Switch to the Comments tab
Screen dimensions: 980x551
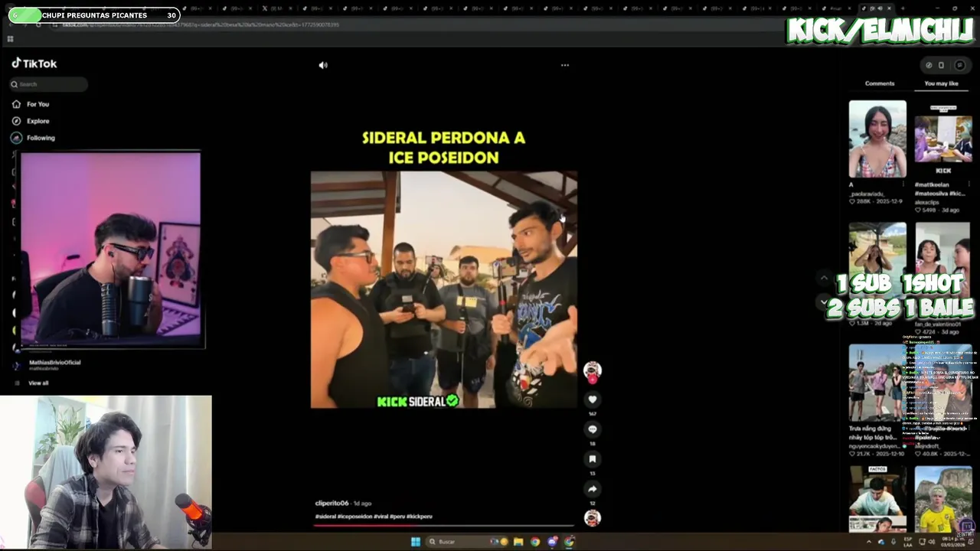click(880, 83)
